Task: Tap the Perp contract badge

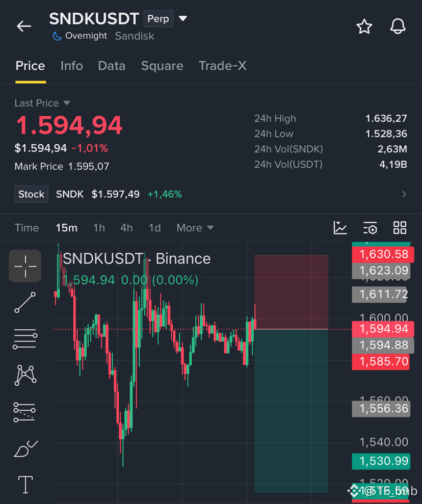Action: (158, 19)
